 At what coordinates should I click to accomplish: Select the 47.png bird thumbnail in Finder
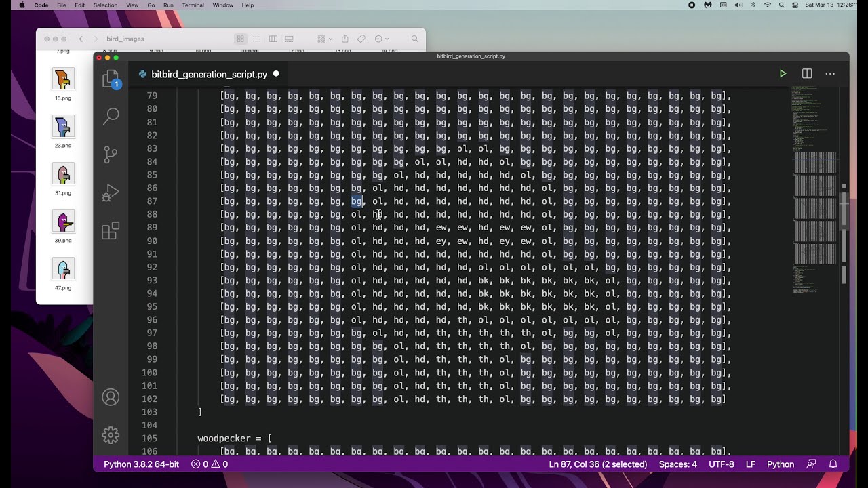(63, 269)
